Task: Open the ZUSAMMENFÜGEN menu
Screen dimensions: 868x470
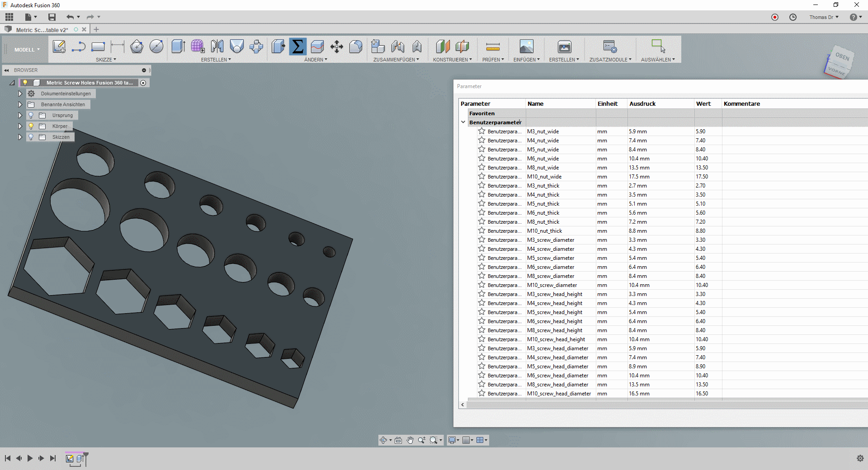Action: pyautogui.click(x=396, y=60)
